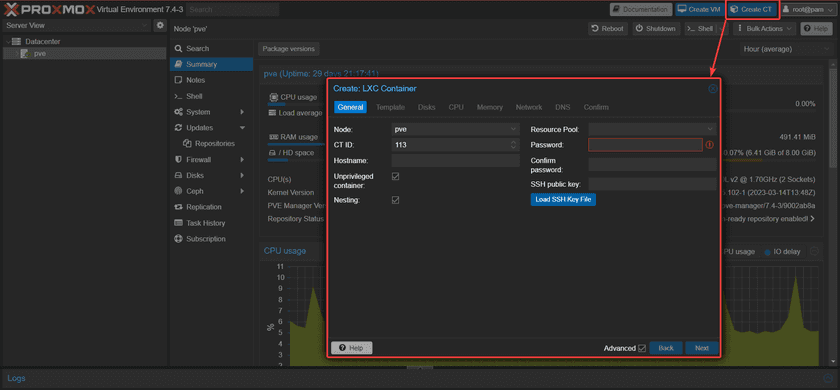840x390 pixels.
Task: Switch to the DNS tab
Action: (562, 107)
